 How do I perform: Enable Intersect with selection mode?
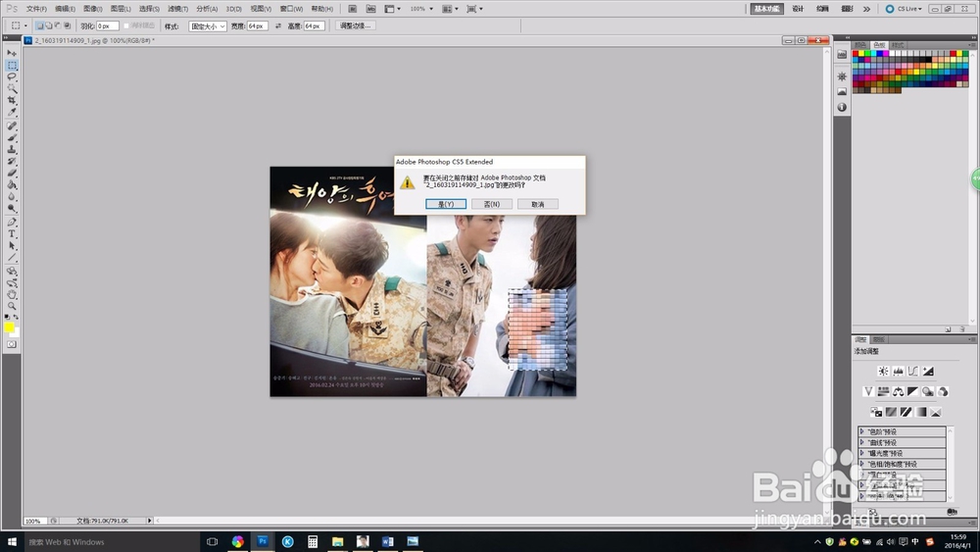67,25
